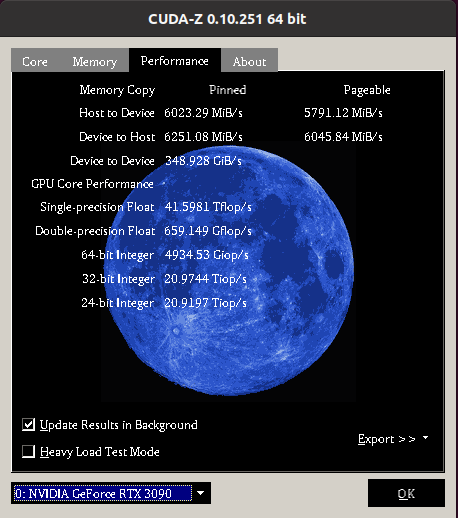Open the Memory tab
Image resolution: width=458 pixels, height=518 pixels.
95,62
